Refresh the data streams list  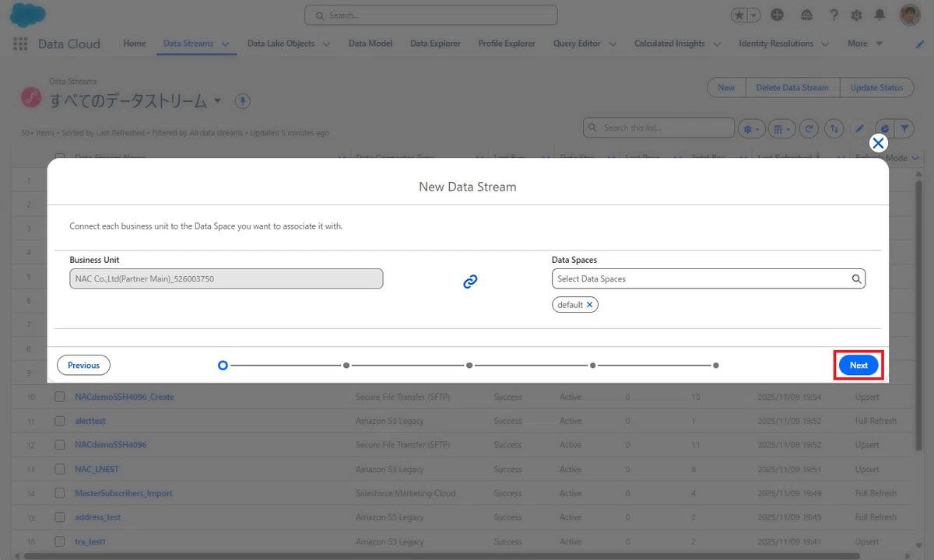[809, 128]
